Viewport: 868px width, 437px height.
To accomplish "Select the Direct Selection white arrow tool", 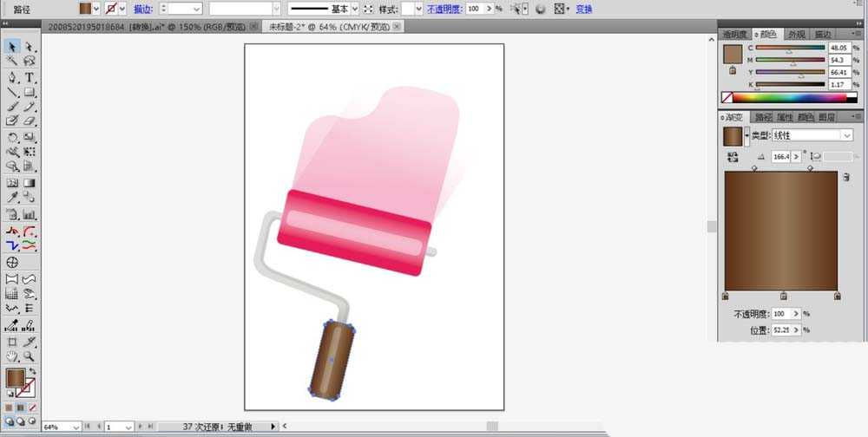I will (30, 46).
